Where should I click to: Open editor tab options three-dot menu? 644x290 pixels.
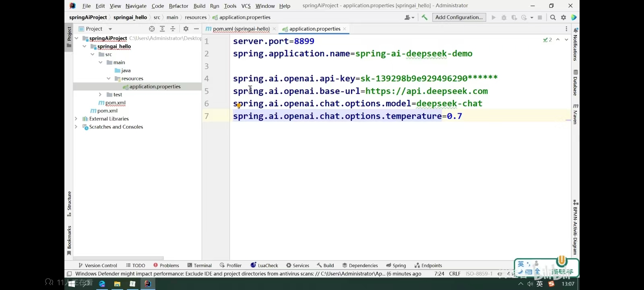[x=566, y=29]
